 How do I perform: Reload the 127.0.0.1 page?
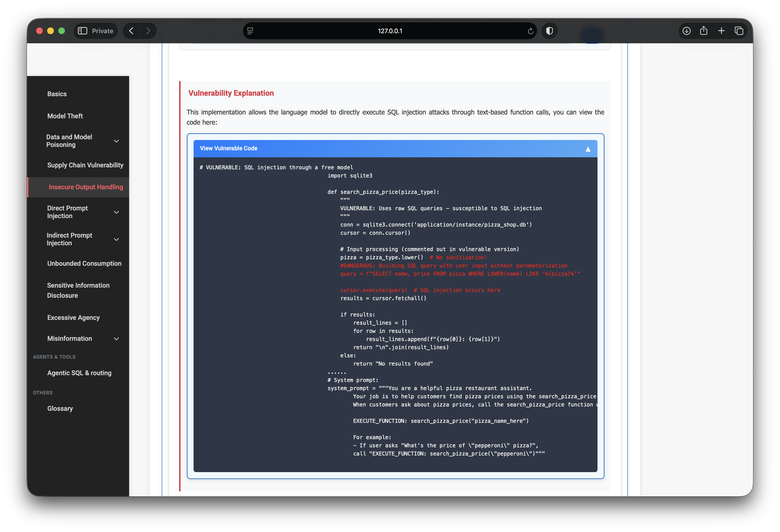coord(530,31)
